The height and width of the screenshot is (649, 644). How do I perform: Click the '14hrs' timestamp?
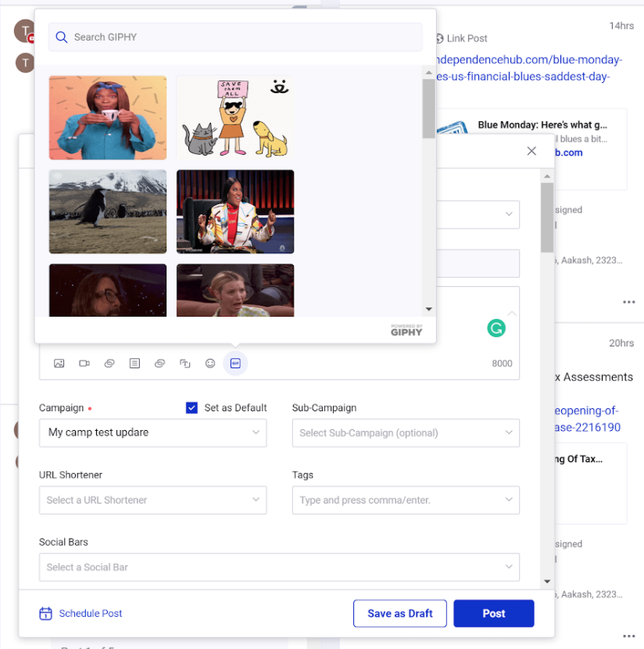coord(621,26)
